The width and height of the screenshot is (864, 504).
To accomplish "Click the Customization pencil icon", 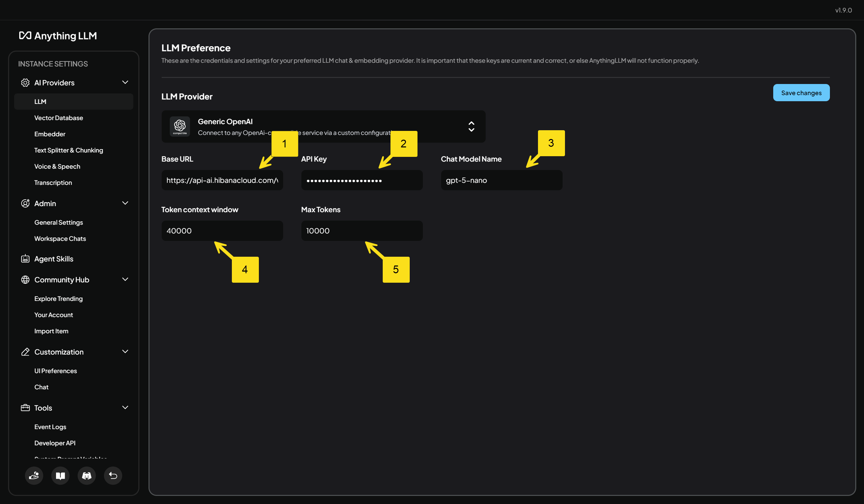I will coord(25,352).
